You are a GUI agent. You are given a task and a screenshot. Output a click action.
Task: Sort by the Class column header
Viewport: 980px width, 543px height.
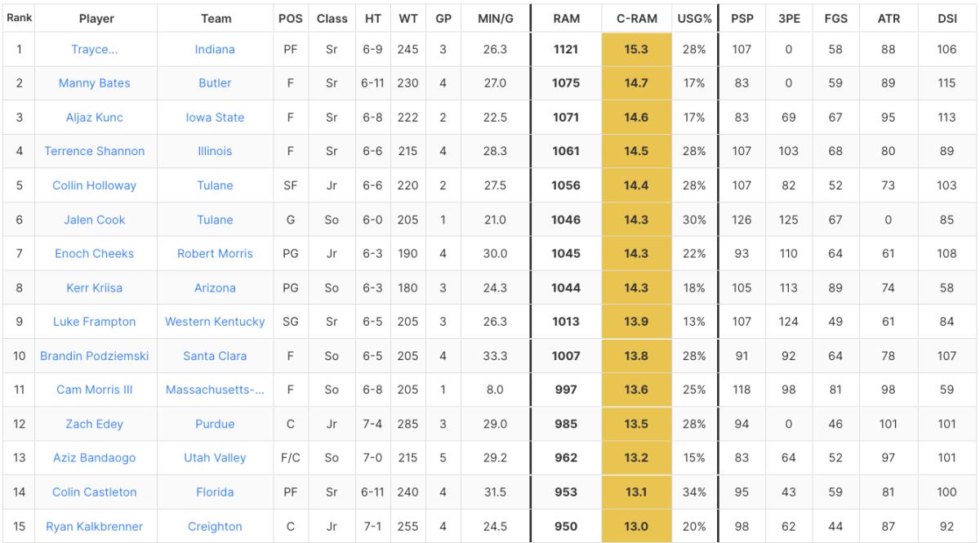[x=332, y=19]
